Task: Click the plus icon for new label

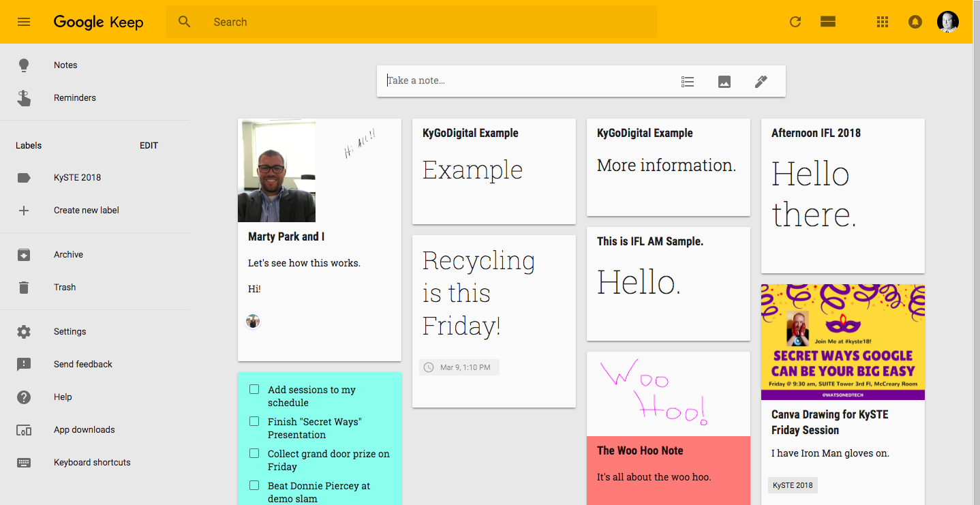Action: point(24,211)
